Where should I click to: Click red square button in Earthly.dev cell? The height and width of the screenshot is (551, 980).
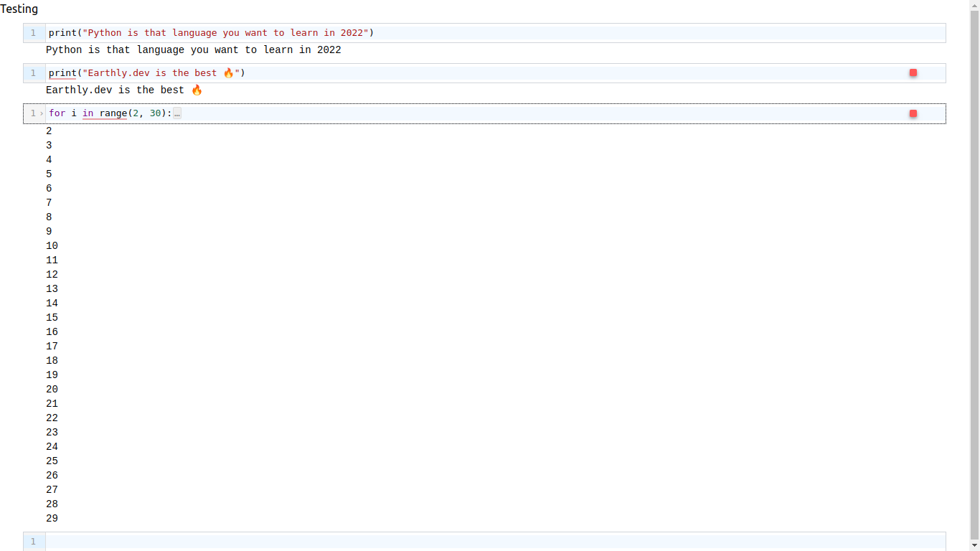[x=913, y=72]
